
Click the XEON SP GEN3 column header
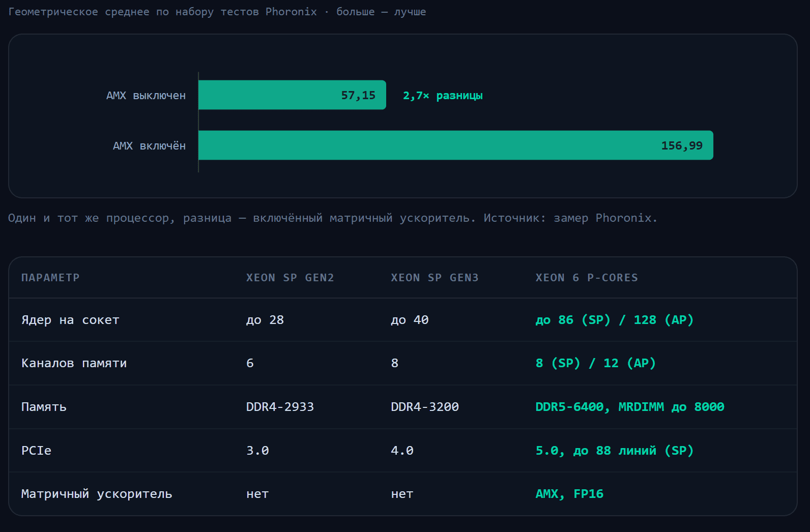point(435,278)
